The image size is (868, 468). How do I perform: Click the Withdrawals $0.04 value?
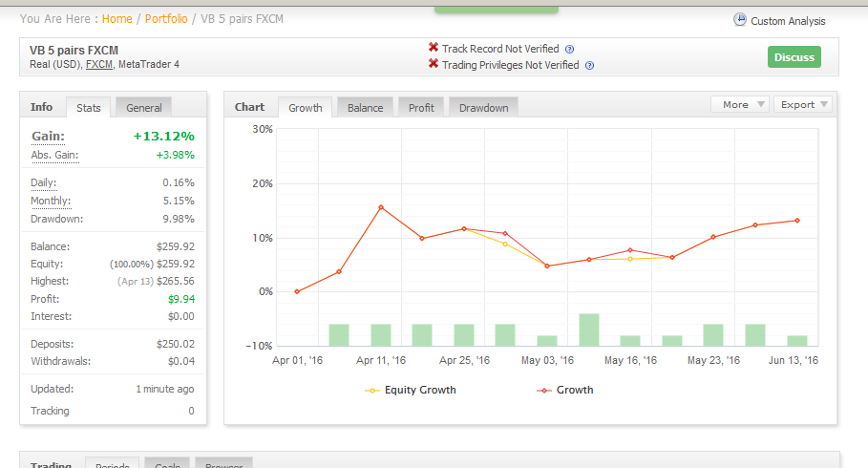click(x=181, y=361)
